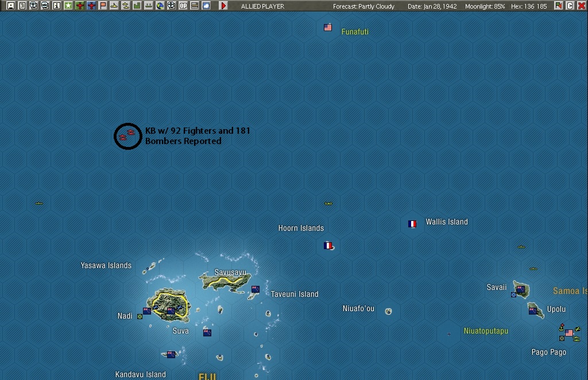Select the French flag at Wallis Island

[x=412, y=224]
